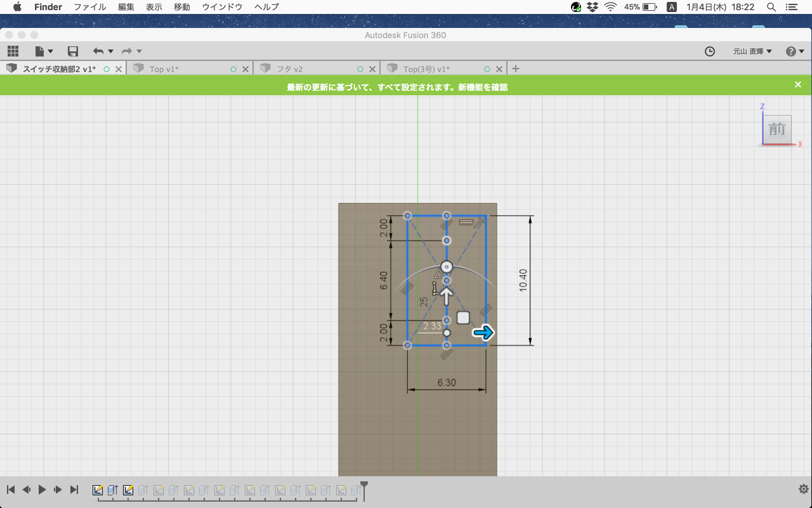This screenshot has height=508, width=812.
Task: Switch to the Top v1* document tab
Action: point(164,68)
